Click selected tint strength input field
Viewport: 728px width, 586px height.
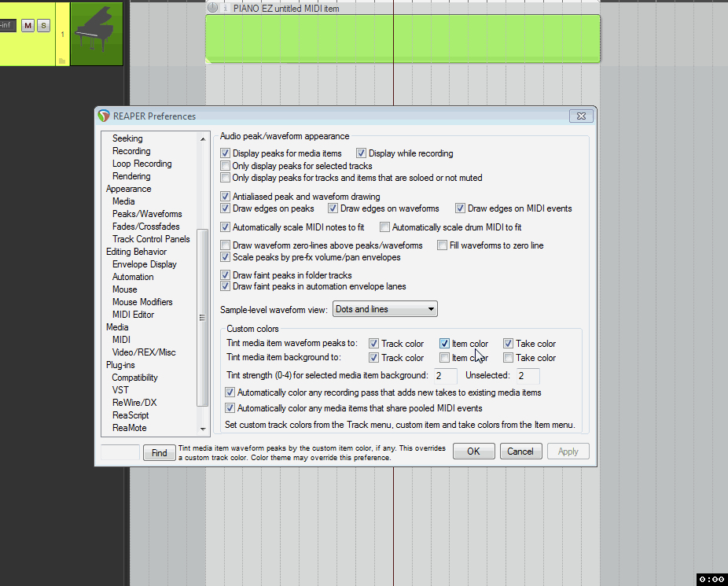[445, 376]
